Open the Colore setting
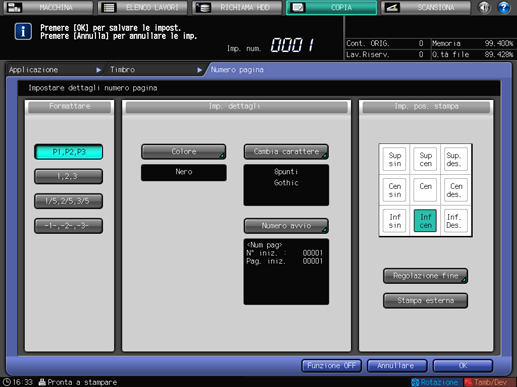Image resolution: width=517 pixels, height=387 pixels. [184, 152]
